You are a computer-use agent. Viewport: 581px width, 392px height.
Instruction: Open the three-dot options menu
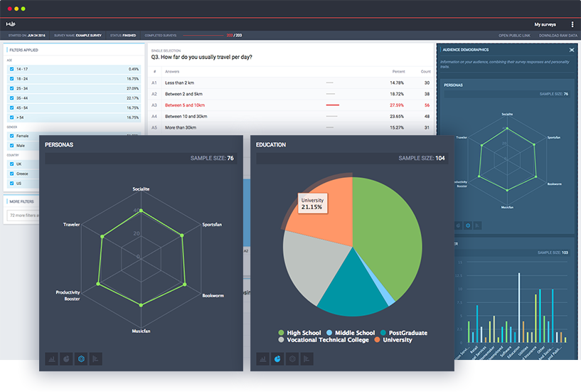click(x=572, y=24)
